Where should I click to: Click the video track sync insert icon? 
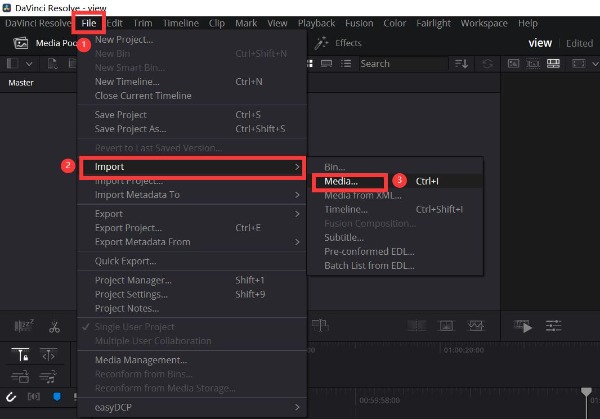click(20, 377)
